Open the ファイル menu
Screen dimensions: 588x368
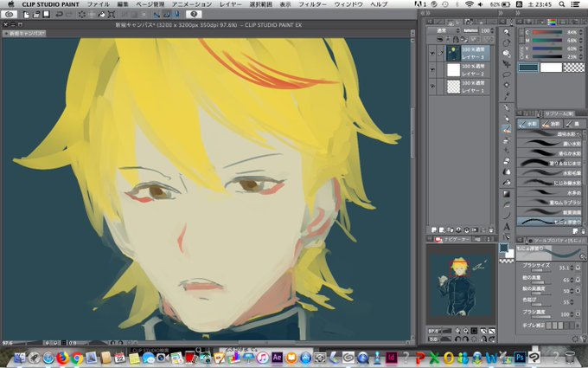pyautogui.click(x=99, y=4)
